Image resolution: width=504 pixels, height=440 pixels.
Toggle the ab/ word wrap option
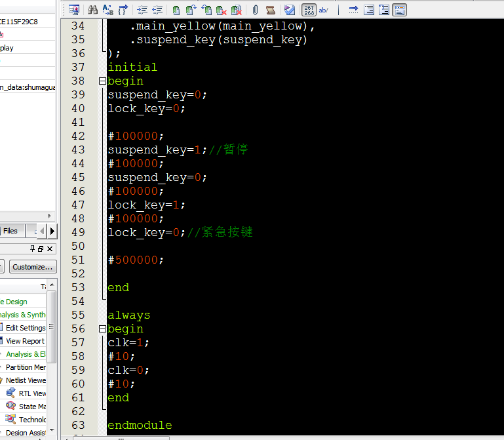(x=323, y=10)
